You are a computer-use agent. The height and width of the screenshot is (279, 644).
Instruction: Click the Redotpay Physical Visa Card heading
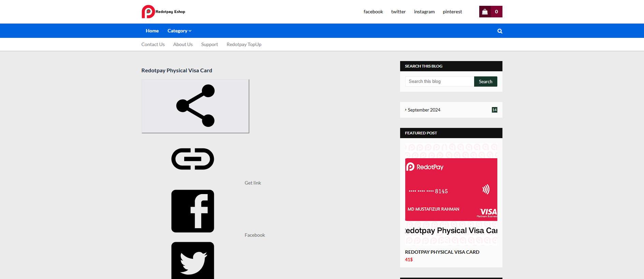click(x=177, y=70)
